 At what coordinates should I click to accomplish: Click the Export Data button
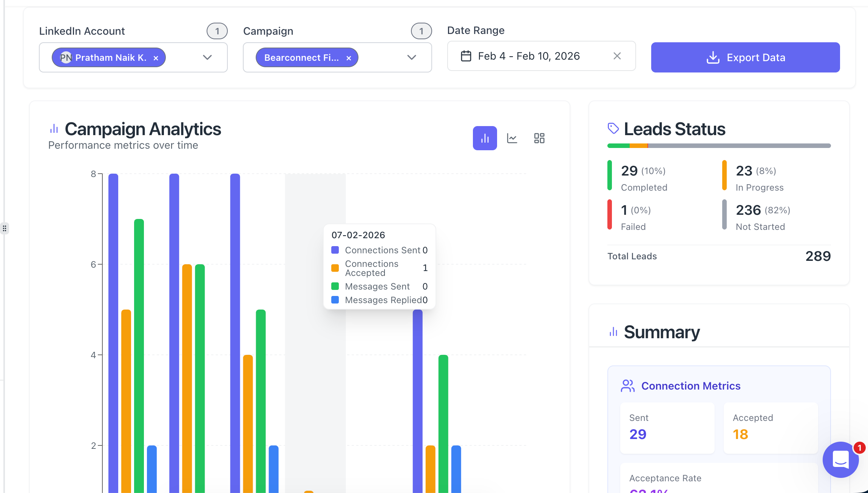[745, 57]
